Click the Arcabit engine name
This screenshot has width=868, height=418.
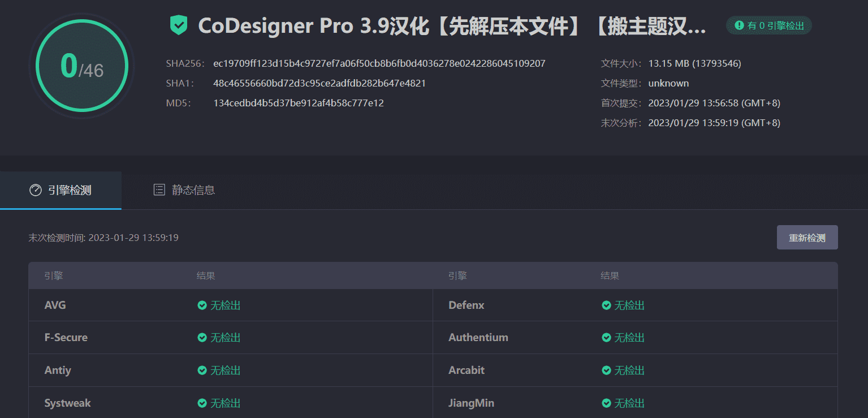click(467, 370)
